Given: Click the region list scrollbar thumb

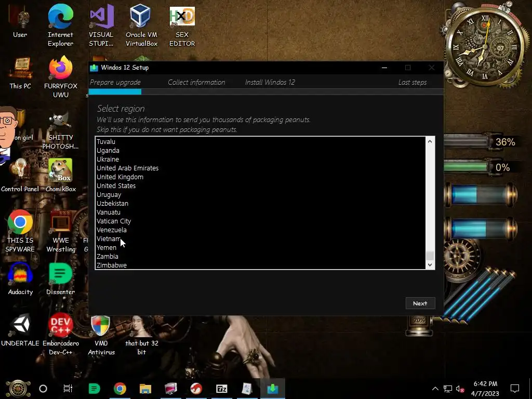Looking at the screenshot, I should click(x=430, y=255).
